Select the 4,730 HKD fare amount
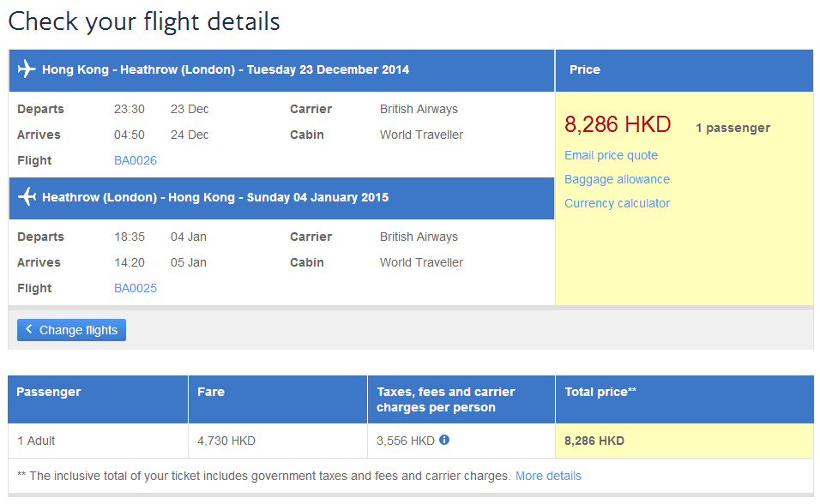820x504 pixels. pyautogui.click(x=226, y=441)
